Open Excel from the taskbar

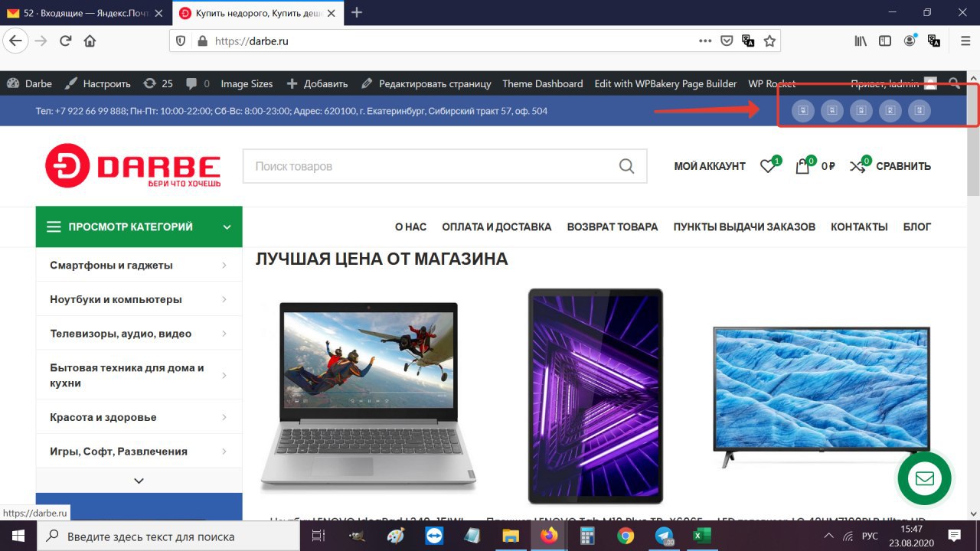coord(702,536)
